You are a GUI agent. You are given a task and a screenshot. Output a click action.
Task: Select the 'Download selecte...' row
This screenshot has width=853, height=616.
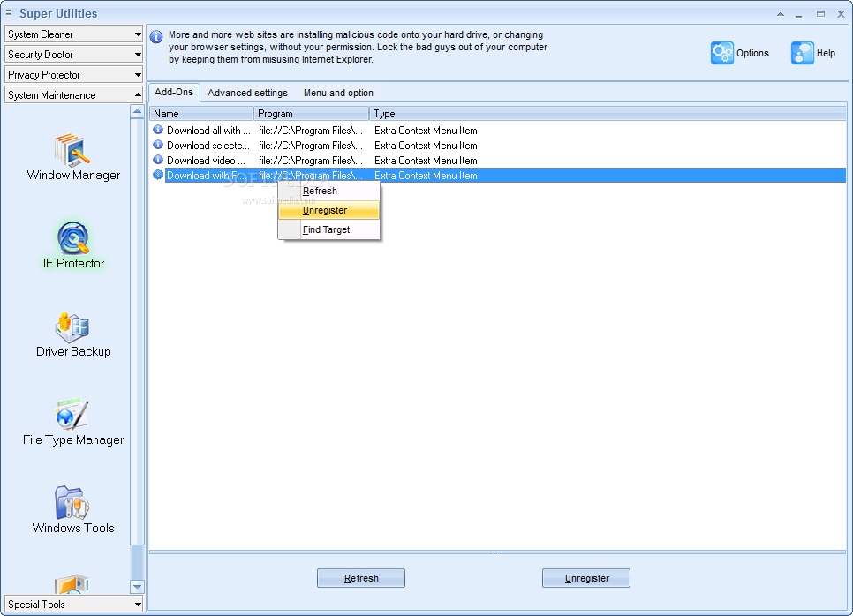point(498,145)
